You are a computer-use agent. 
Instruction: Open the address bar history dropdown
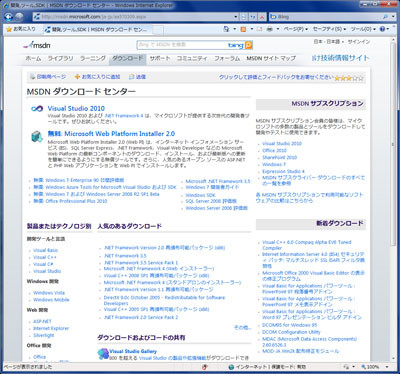(236, 17)
